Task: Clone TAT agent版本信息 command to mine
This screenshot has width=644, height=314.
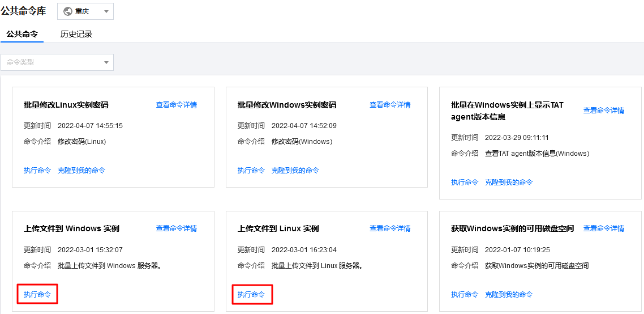Action: (x=509, y=183)
